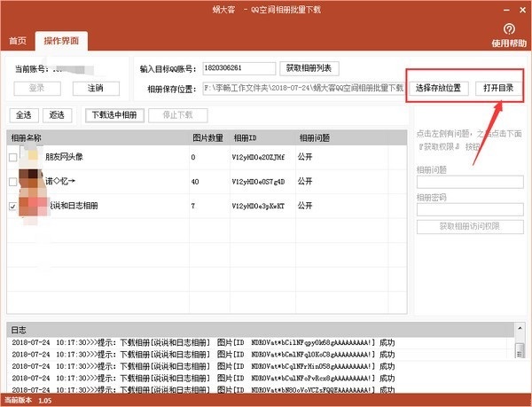Click 公开 status of 朋友网头像 row
532x407 pixels.
(x=305, y=157)
